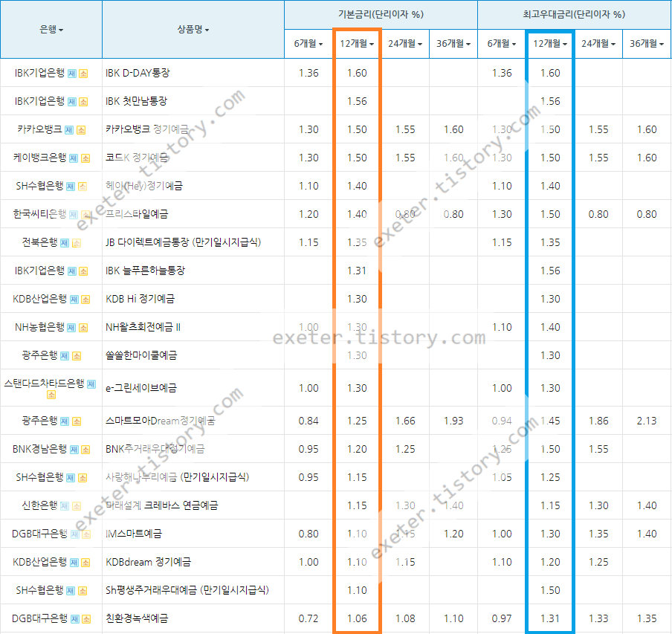Click the blue 재 badge beside 스탠다드차타드은행
This screenshot has width=672, height=634.
tap(91, 384)
